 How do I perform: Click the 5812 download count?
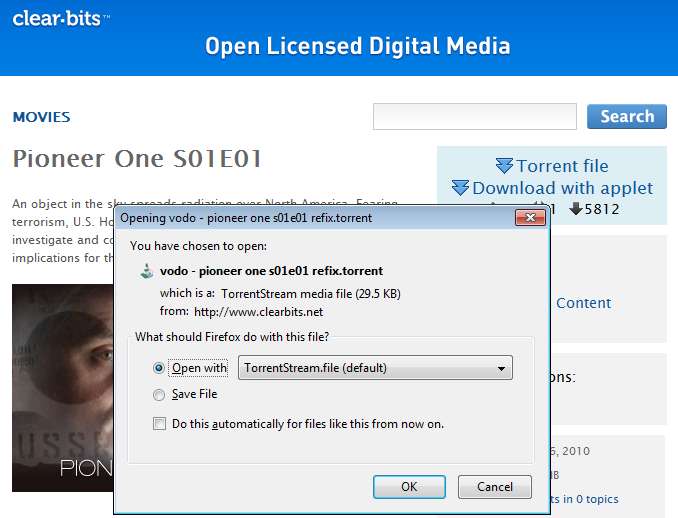[x=602, y=209]
